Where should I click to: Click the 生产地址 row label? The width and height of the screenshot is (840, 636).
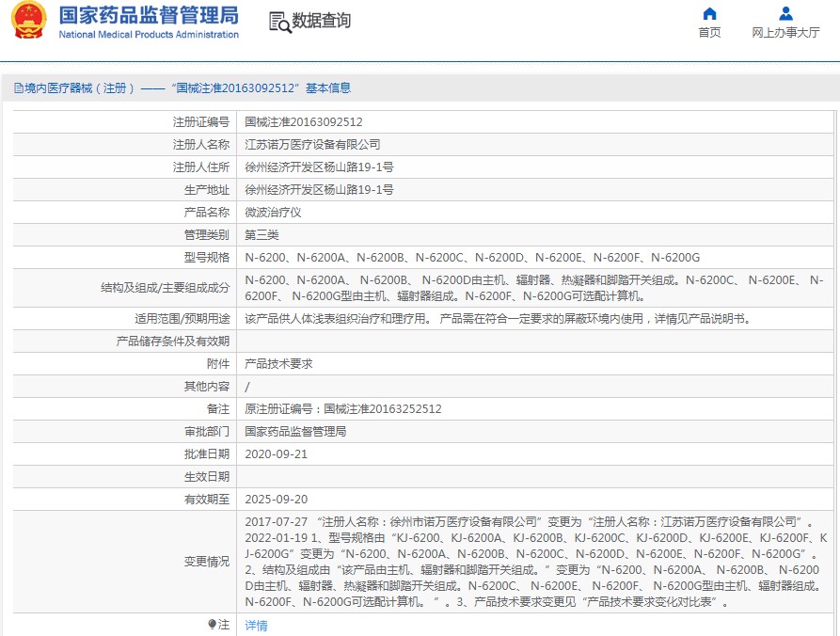207,190
